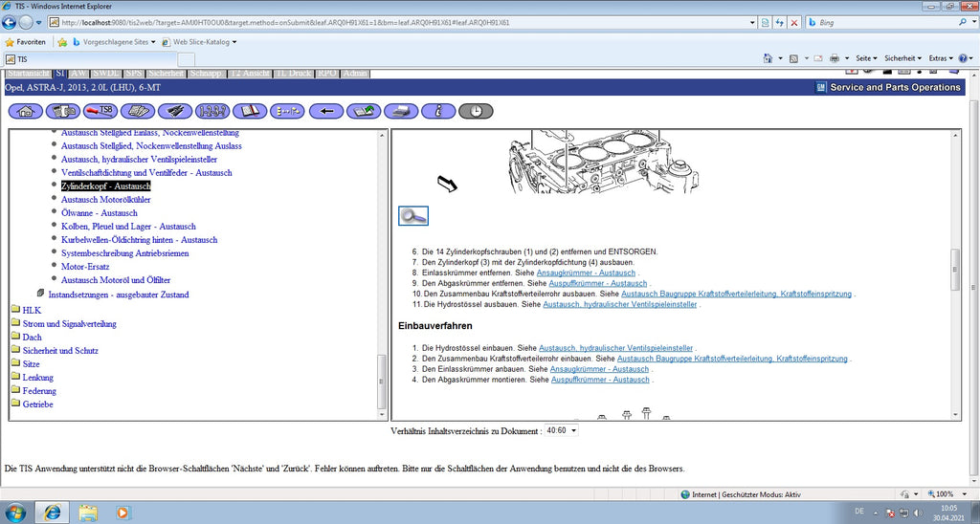This screenshot has height=524, width=980.
Task: Click the wiring diagrams toolbar button
Action: click(176, 111)
